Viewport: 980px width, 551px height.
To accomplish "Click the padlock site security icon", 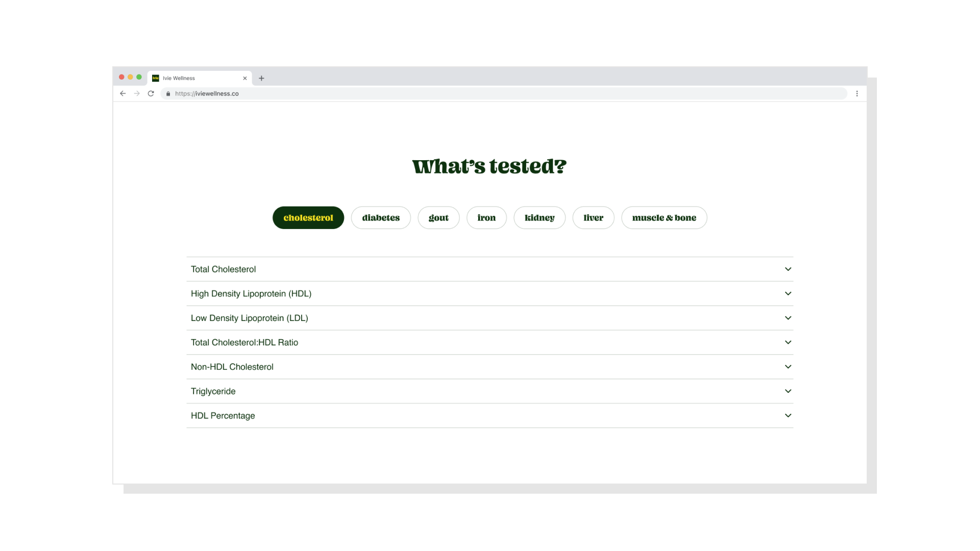I will [168, 94].
